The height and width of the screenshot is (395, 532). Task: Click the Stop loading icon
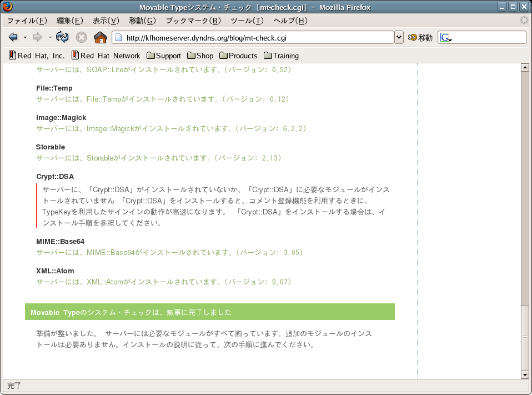(81, 37)
